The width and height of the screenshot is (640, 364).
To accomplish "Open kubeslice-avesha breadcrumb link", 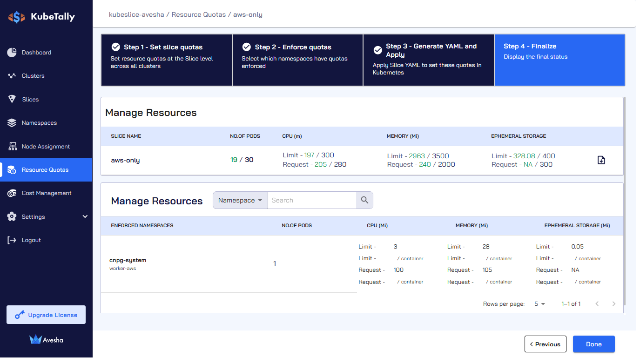I will (136, 14).
